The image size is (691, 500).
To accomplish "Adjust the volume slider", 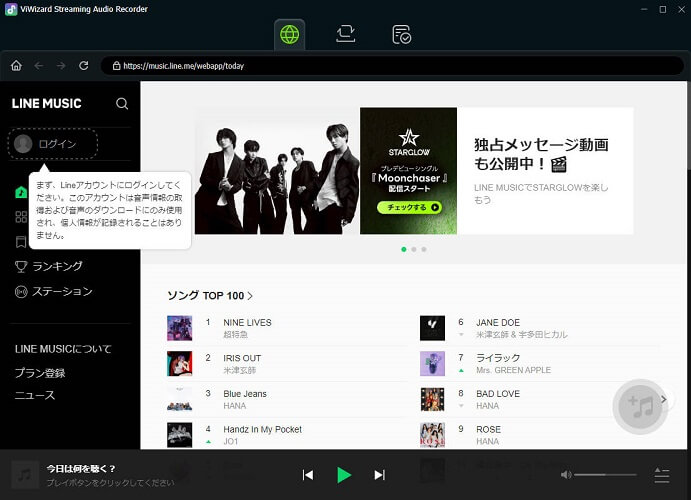I will (x=606, y=474).
